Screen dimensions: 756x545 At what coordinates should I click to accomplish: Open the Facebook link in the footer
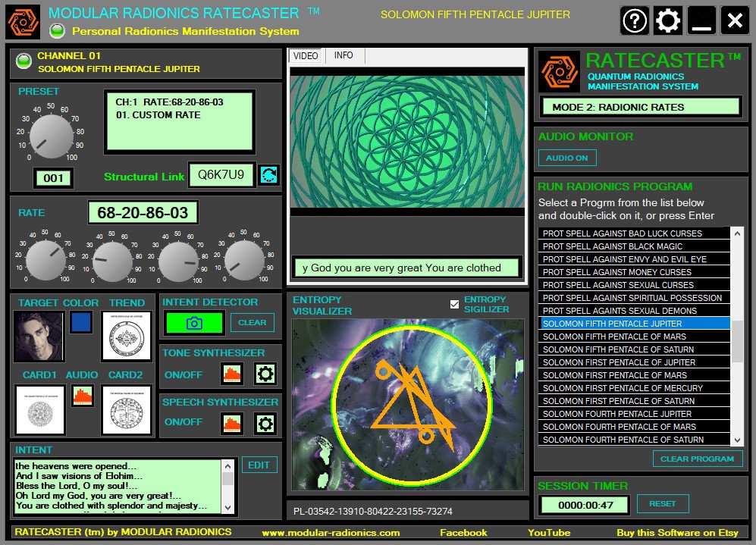pos(463,533)
